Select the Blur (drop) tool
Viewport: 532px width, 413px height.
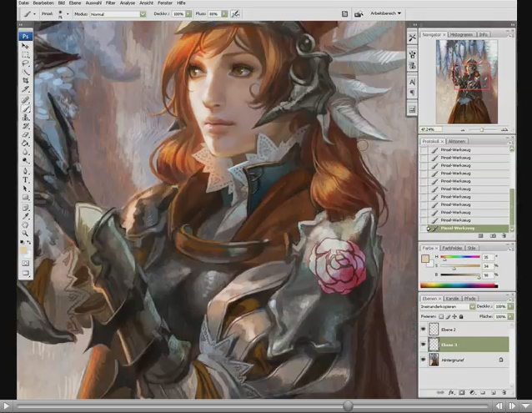(x=25, y=152)
